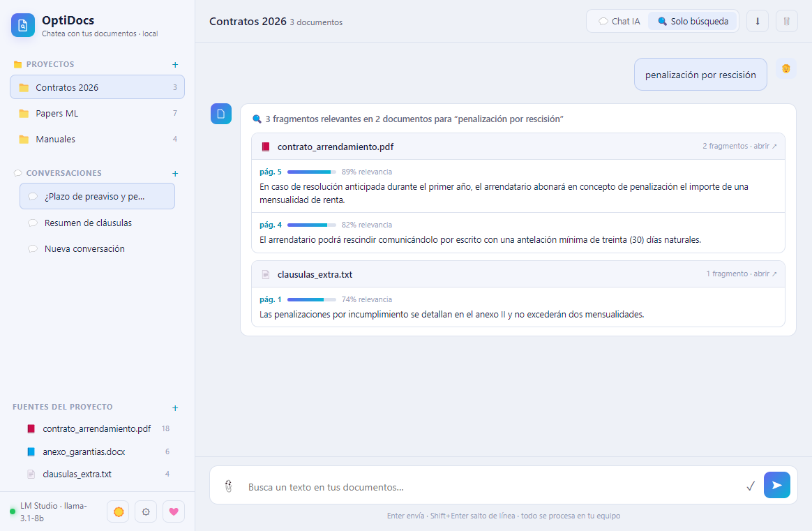The width and height of the screenshot is (812, 531).
Task: Send the message with the blue arrow
Action: click(x=777, y=485)
